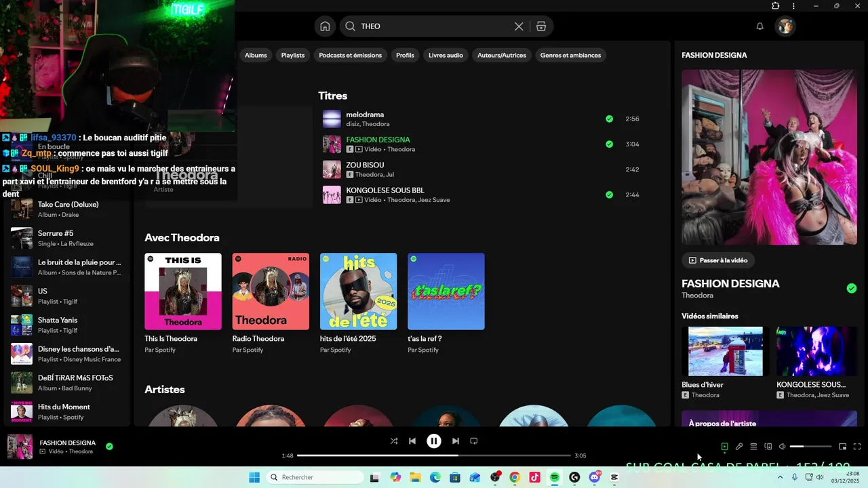Click FASHION DESIGNA title in Titres list
The image size is (868, 488).
point(378,140)
